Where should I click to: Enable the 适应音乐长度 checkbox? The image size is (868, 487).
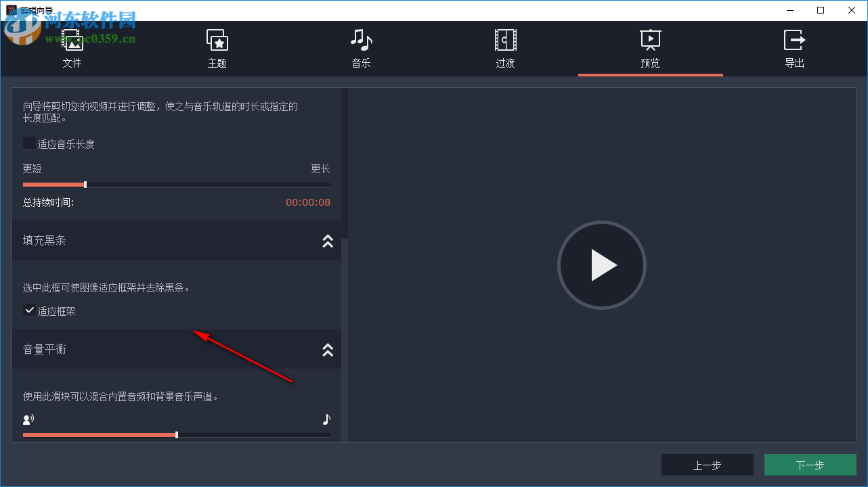tap(28, 143)
